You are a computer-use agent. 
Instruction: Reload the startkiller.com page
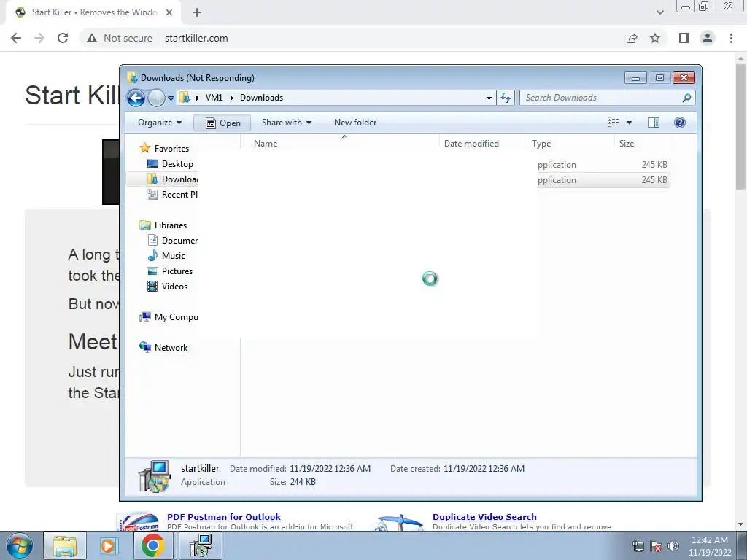[x=63, y=38]
